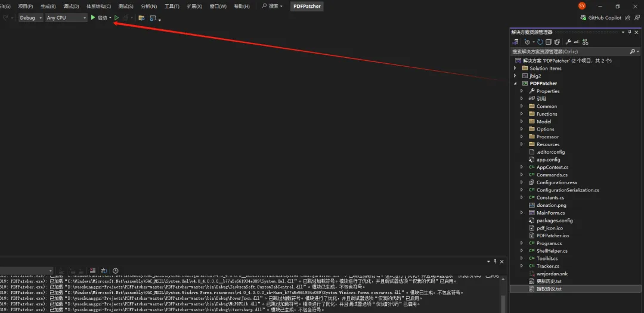
Task: Toggle word wrap icon in Output panel
Action: [x=104, y=271]
